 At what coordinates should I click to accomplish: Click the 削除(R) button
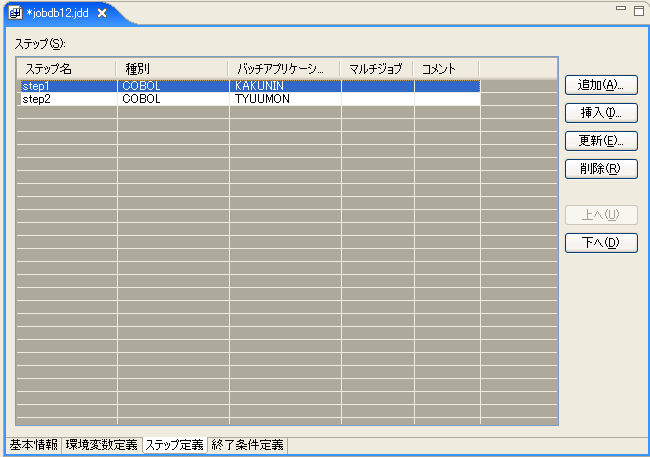[x=601, y=169]
